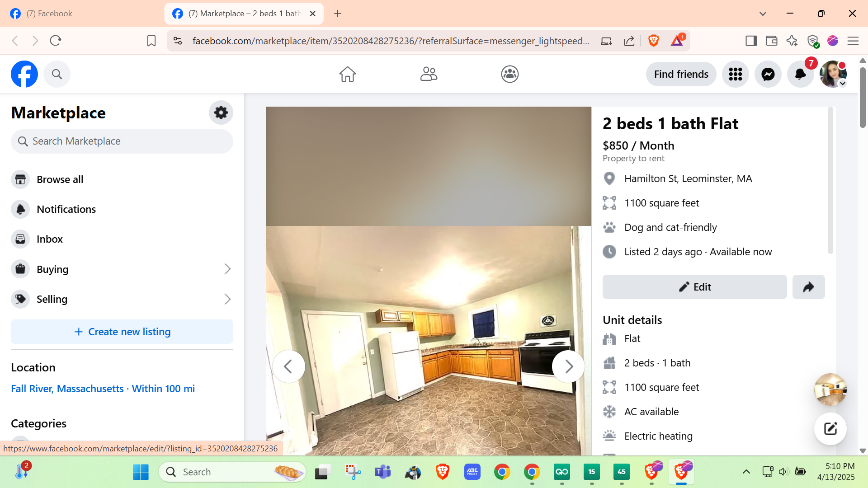
Task: Go to Facebook Home icon
Action: tap(347, 74)
